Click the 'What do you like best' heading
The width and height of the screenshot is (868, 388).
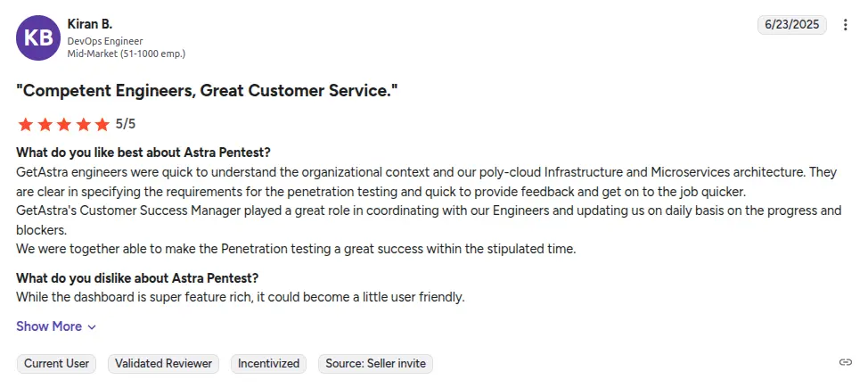143,153
